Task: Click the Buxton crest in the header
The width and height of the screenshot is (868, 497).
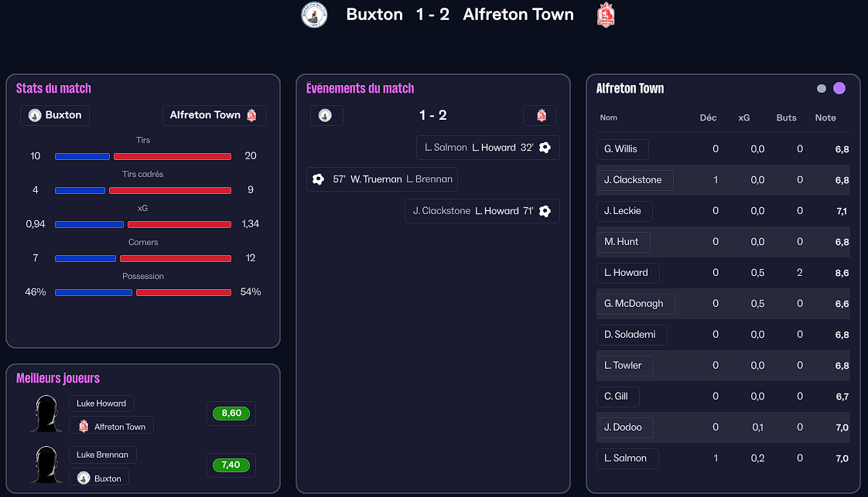Action: click(314, 15)
